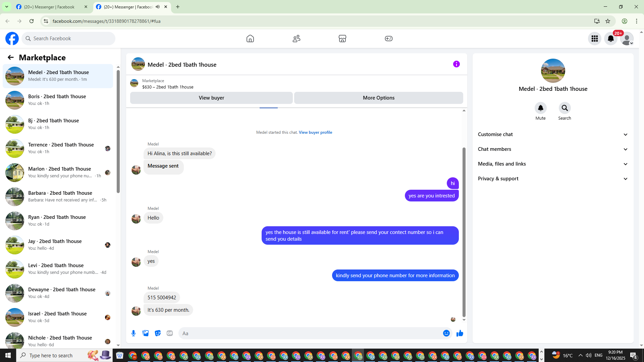Reload the page

tap(32, 21)
